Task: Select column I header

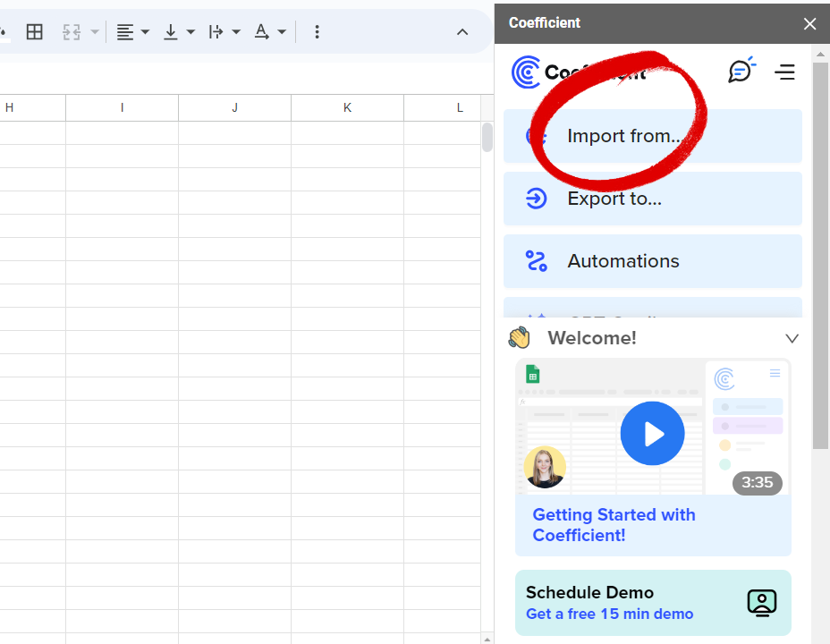Action: tap(123, 108)
